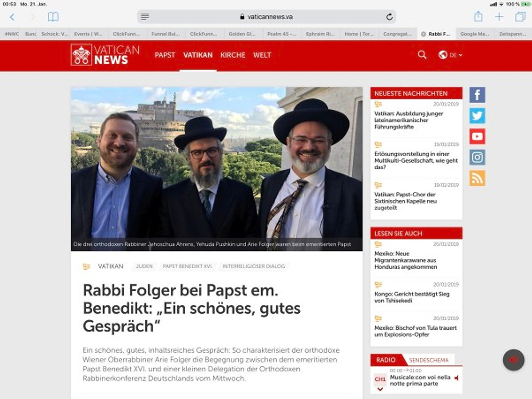Expand the CH1 radio channel chevron

[x=380, y=389]
